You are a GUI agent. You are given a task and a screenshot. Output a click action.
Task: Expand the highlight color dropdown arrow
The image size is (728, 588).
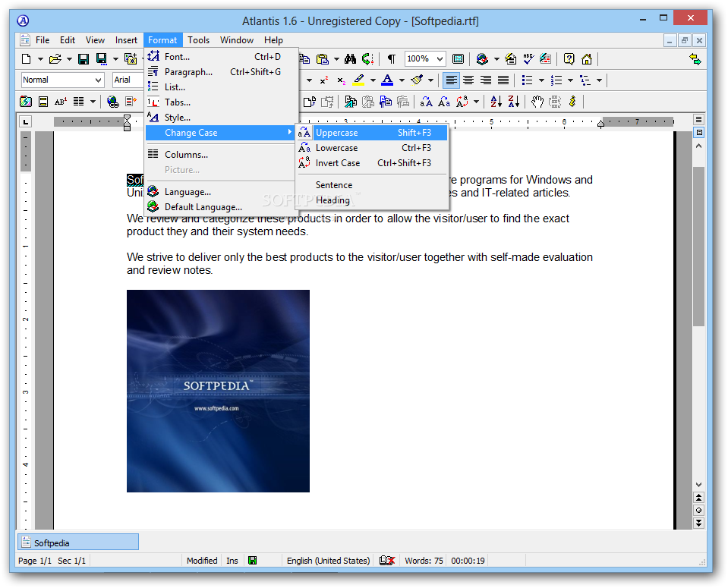coord(373,80)
